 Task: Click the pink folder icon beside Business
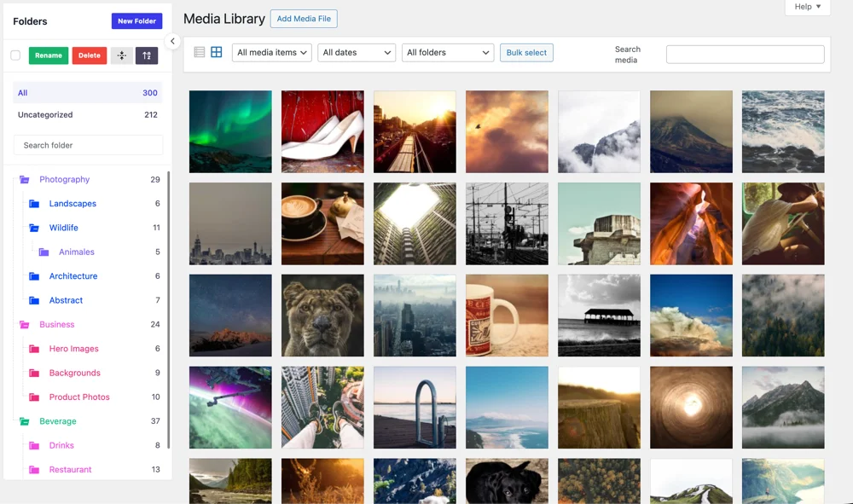(x=23, y=324)
